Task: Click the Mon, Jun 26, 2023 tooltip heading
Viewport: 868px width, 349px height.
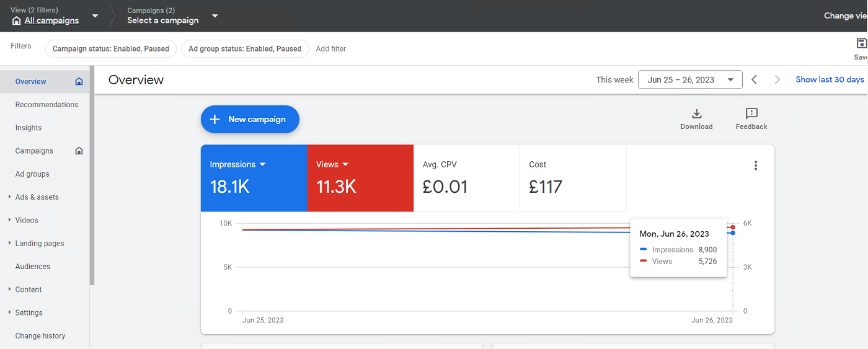Action: 674,234
